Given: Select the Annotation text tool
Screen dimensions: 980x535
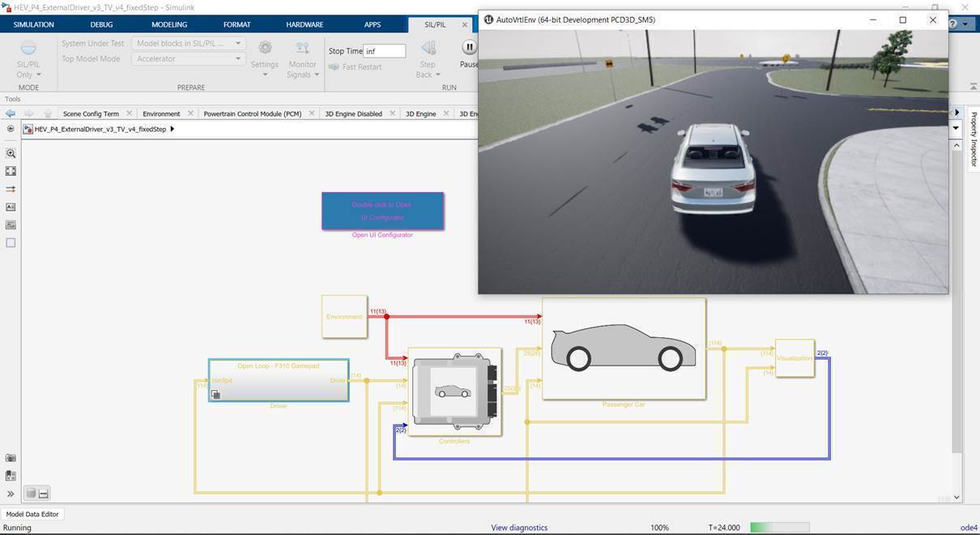Looking at the screenshot, I should (11, 207).
